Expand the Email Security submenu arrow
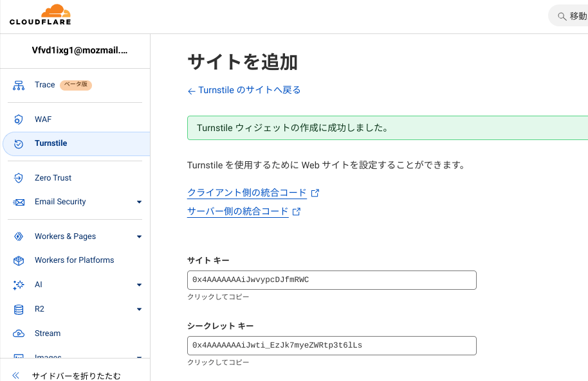This screenshot has width=588, height=381. pos(139,202)
